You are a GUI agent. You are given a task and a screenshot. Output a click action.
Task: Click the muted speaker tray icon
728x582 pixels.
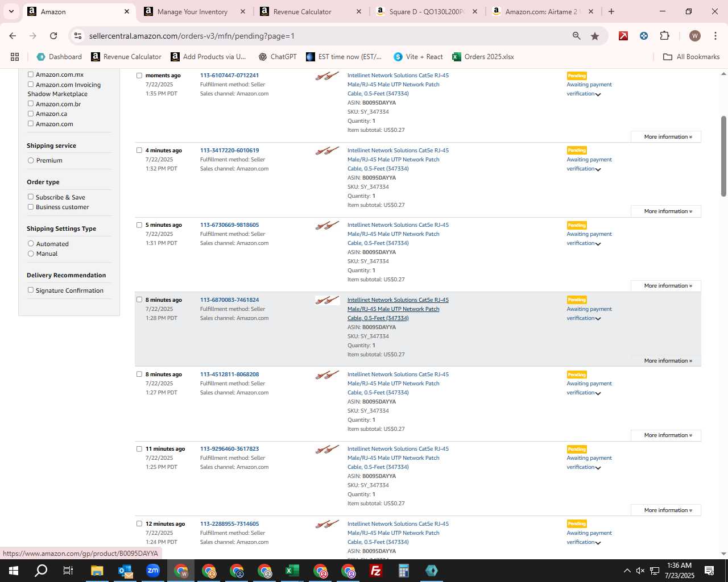pyautogui.click(x=640, y=571)
